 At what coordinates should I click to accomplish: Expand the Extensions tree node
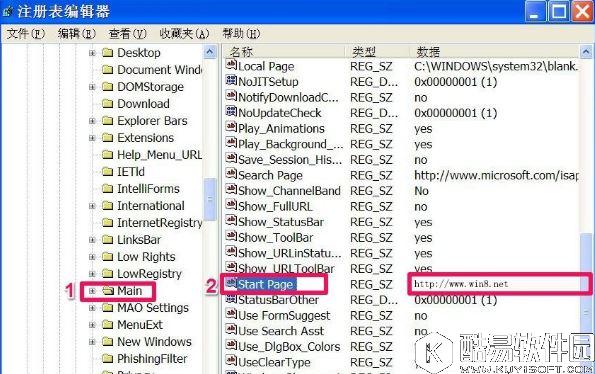[x=92, y=138]
